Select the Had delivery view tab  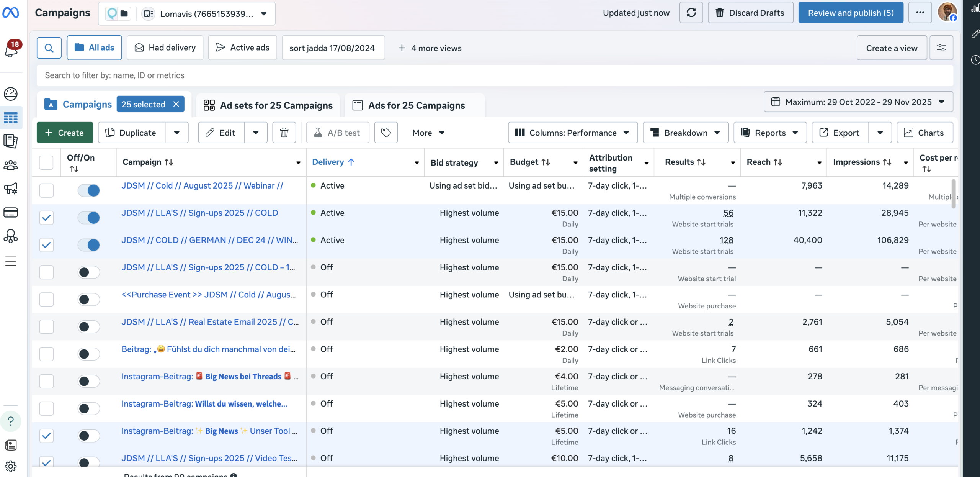click(165, 48)
